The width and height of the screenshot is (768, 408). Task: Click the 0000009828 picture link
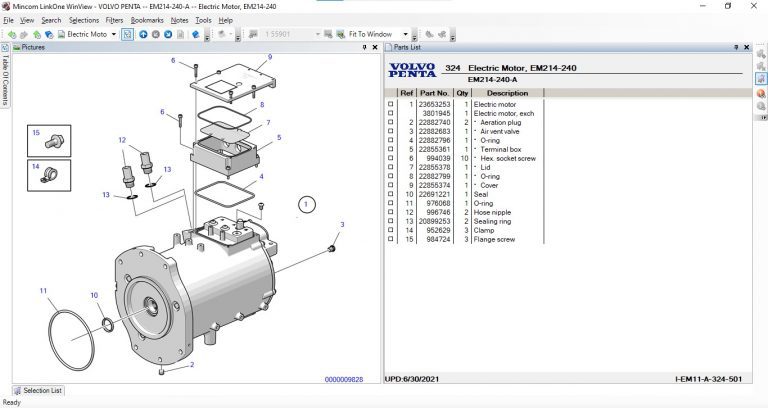coord(344,380)
